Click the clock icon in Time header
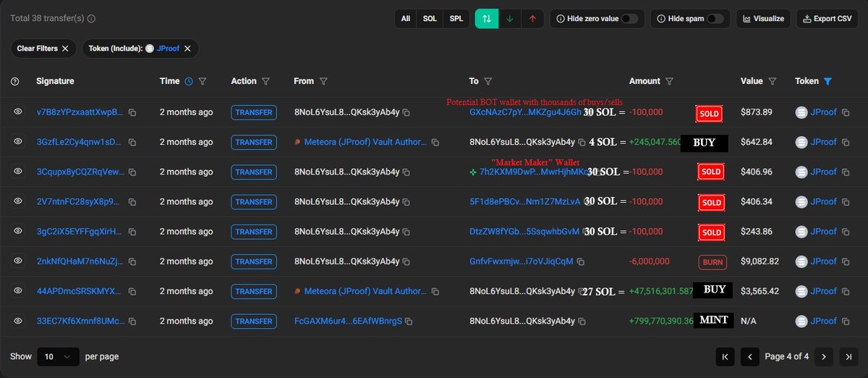The image size is (868, 378). pyautogui.click(x=189, y=82)
